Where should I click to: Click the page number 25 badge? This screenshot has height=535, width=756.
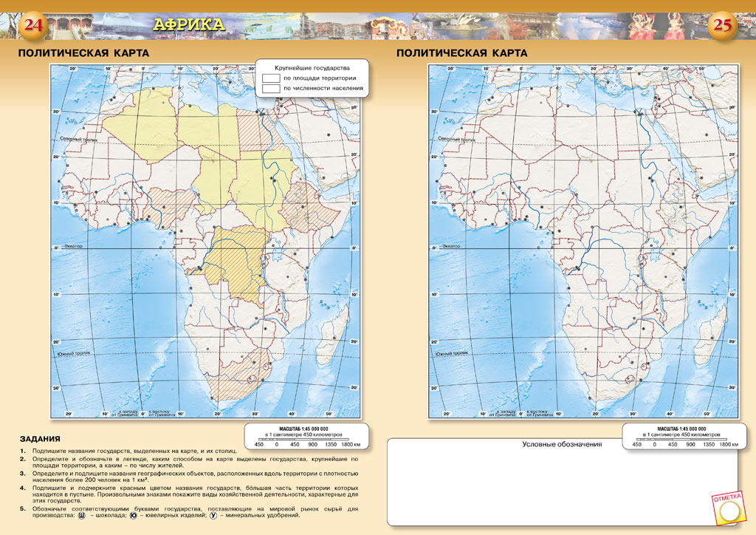(722, 25)
